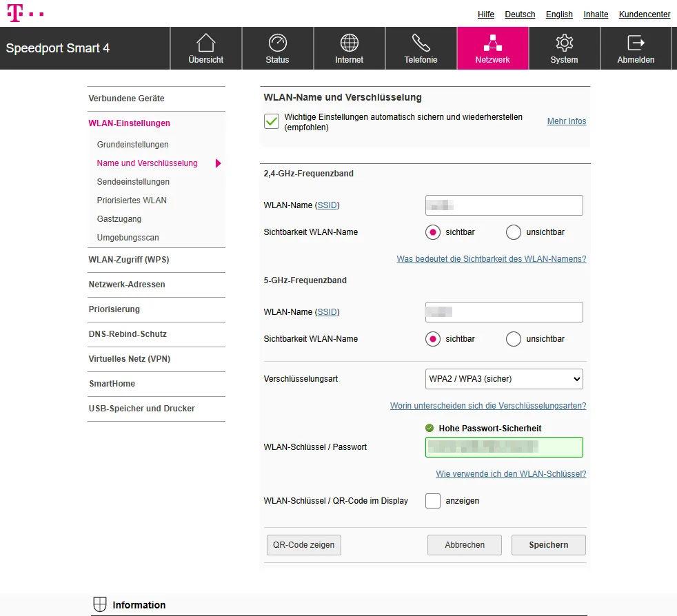Image resolution: width=677 pixels, height=616 pixels.
Task: Select the Status gauge icon
Action: 277,41
